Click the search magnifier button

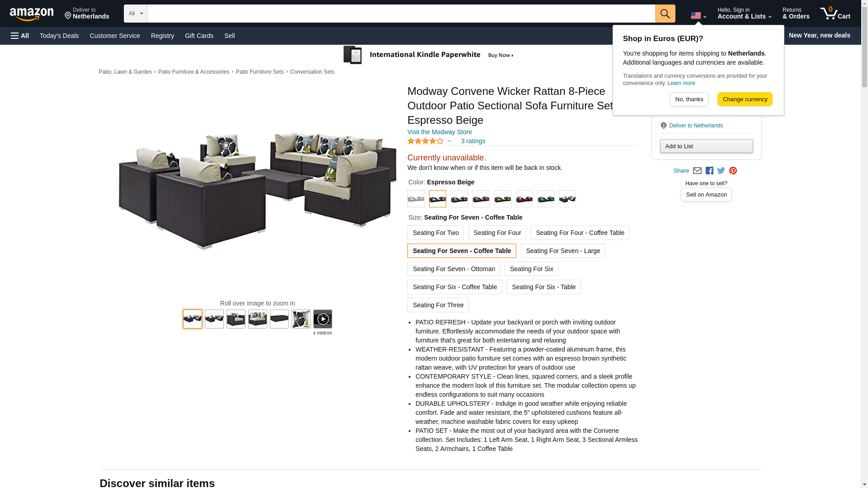click(665, 14)
